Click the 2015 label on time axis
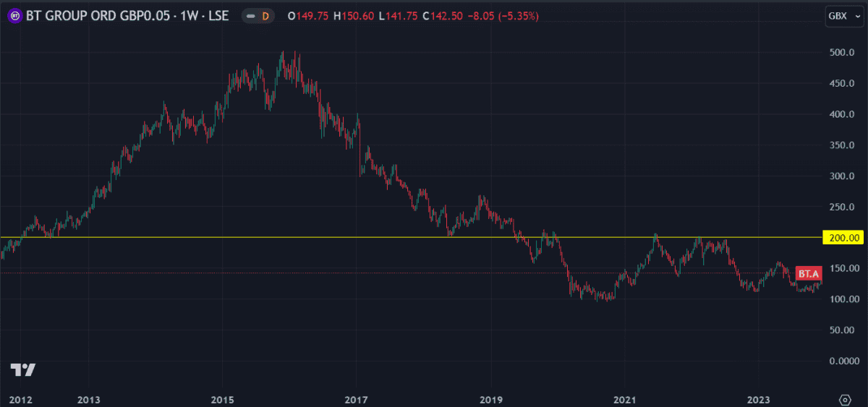The width and height of the screenshot is (868, 407). point(222,399)
